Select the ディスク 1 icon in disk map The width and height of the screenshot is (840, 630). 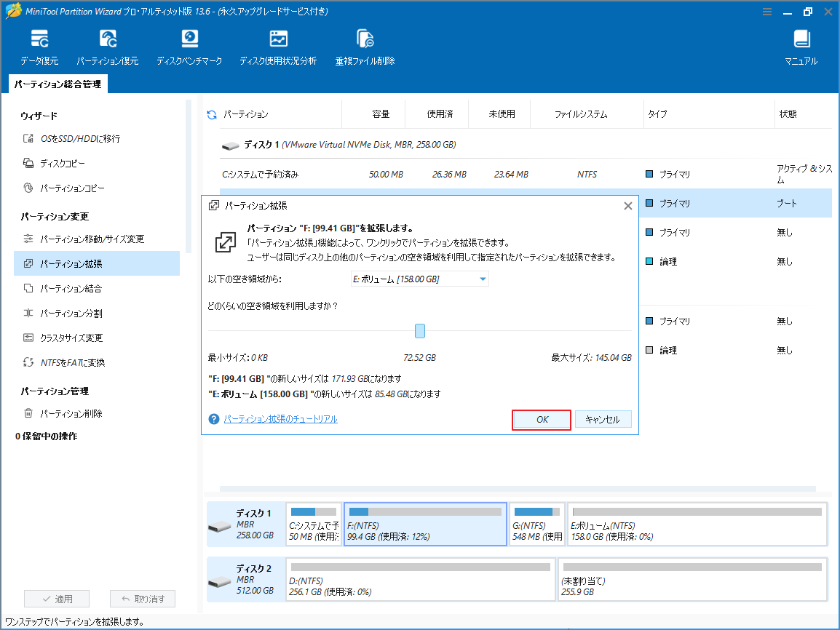pyautogui.click(x=219, y=527)
